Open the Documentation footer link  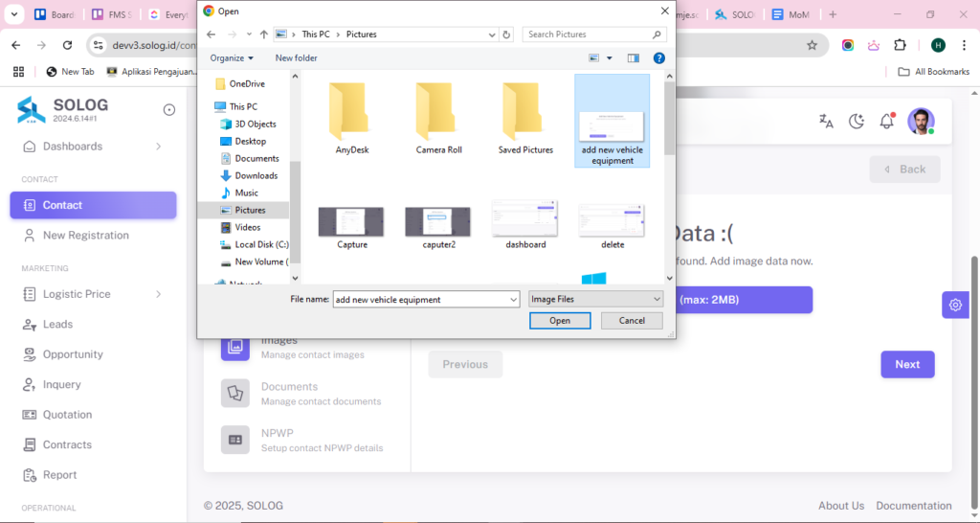914,506
